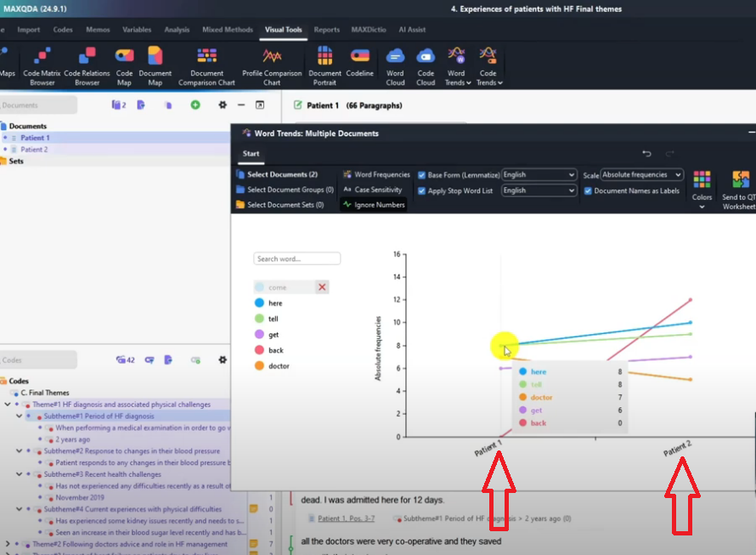Launch the Document Map tool
Image resolution: width=756 pixels, height=555 pixels.
pyautogui.click(x=155, y=66)
